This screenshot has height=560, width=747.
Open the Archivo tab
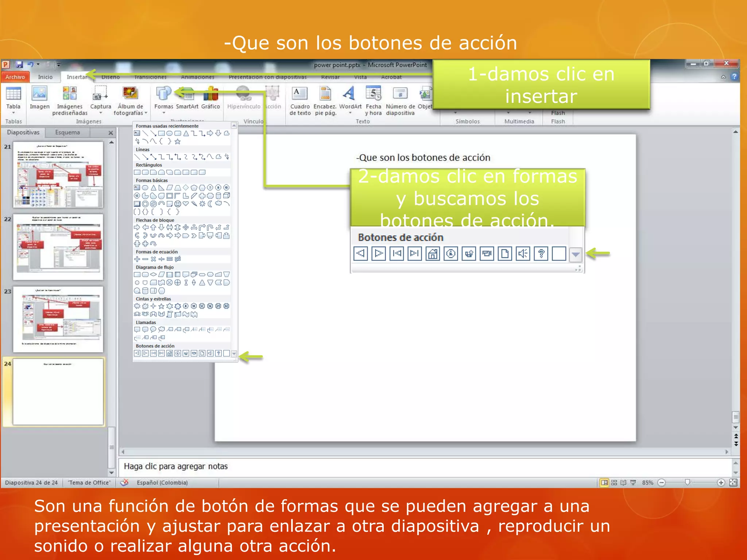15,77
